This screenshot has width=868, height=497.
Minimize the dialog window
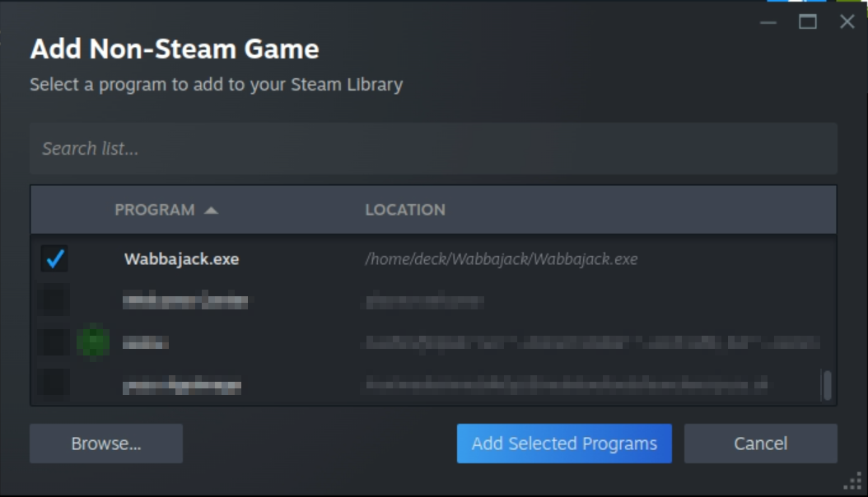[768, 23]
